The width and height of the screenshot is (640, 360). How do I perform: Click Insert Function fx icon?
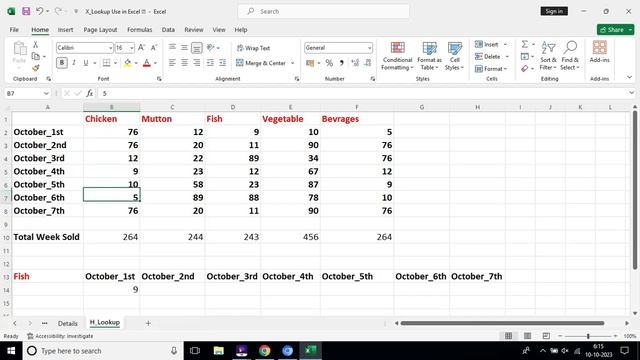pos(89,93)
